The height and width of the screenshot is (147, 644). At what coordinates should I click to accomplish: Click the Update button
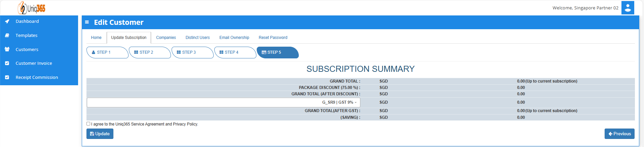(100, 134)
